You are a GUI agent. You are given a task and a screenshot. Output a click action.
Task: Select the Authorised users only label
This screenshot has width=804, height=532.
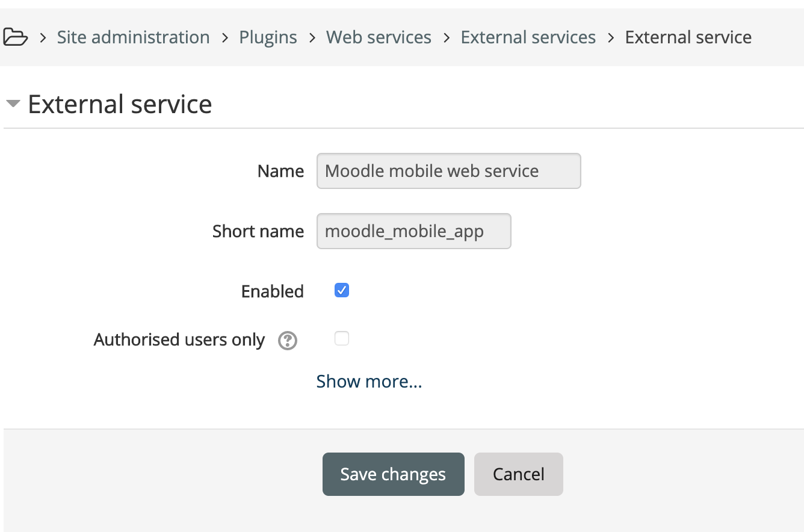click(179, 340)
